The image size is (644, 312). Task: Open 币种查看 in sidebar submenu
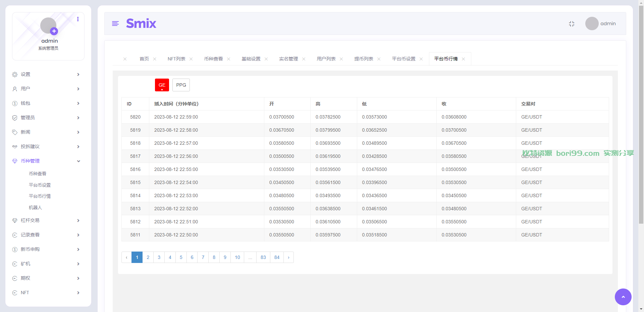tap(38, 174)
